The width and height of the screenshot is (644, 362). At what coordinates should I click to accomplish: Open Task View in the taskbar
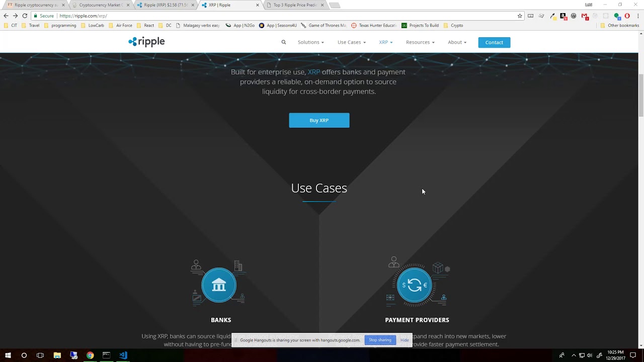click(x=40, y=355)
